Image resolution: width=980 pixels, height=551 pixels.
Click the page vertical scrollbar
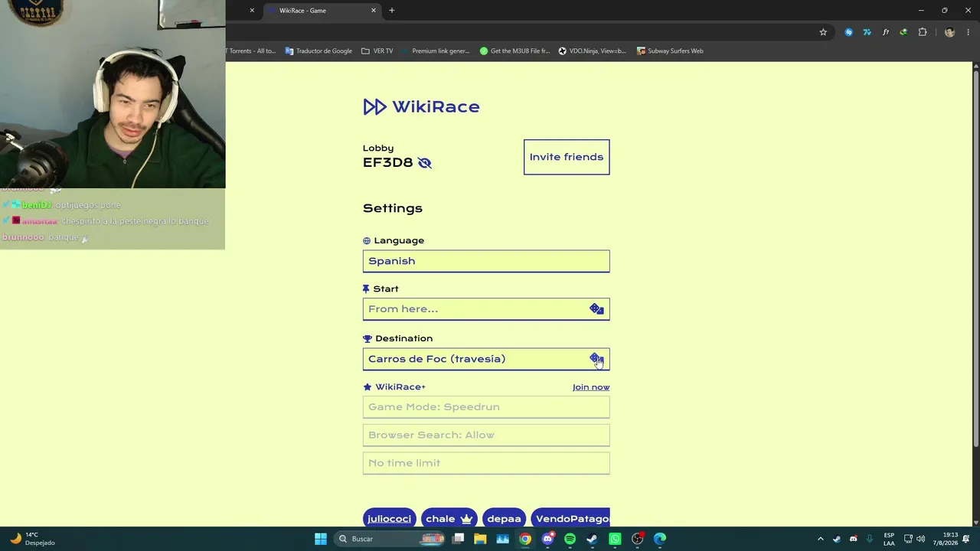975,260
